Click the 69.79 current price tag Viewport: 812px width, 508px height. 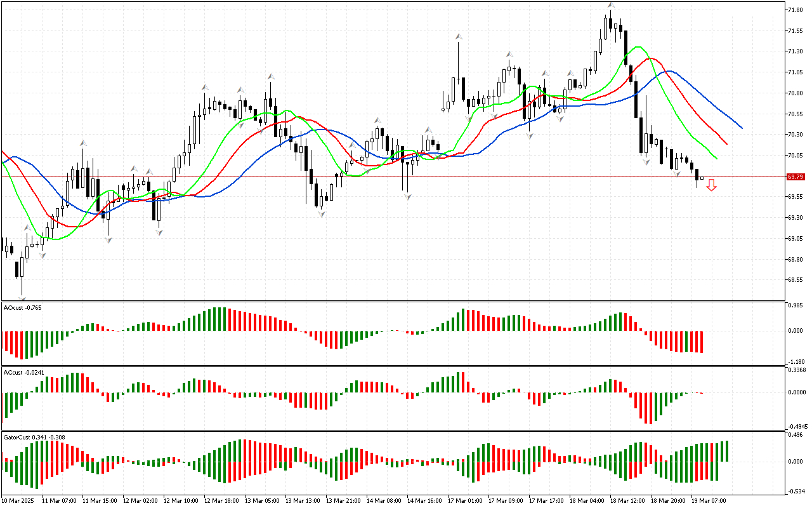point(795,177)
